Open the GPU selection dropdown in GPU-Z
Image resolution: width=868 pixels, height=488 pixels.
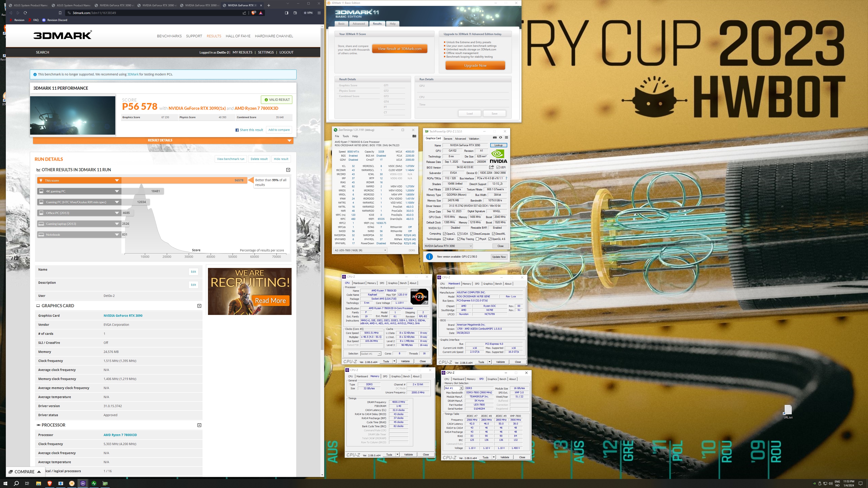[448, 246]
